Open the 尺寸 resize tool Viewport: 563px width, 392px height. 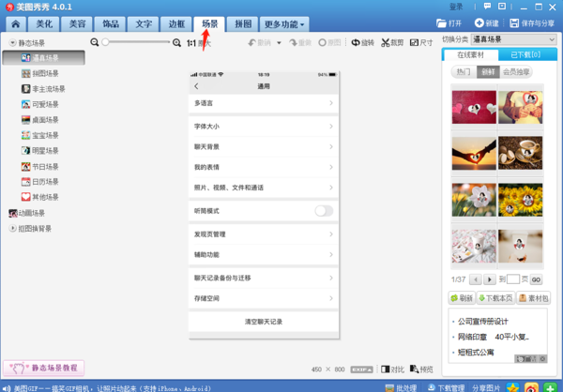[x=421, y=43]
